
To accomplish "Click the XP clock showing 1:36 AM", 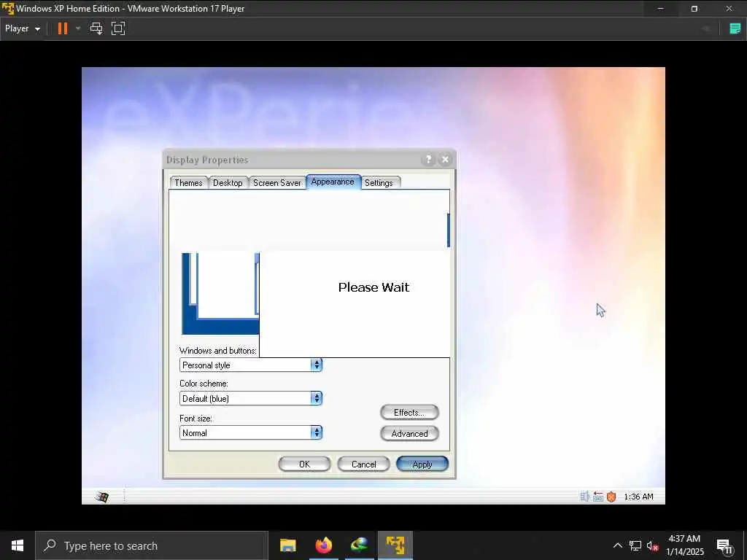I will tap(638, 497).
